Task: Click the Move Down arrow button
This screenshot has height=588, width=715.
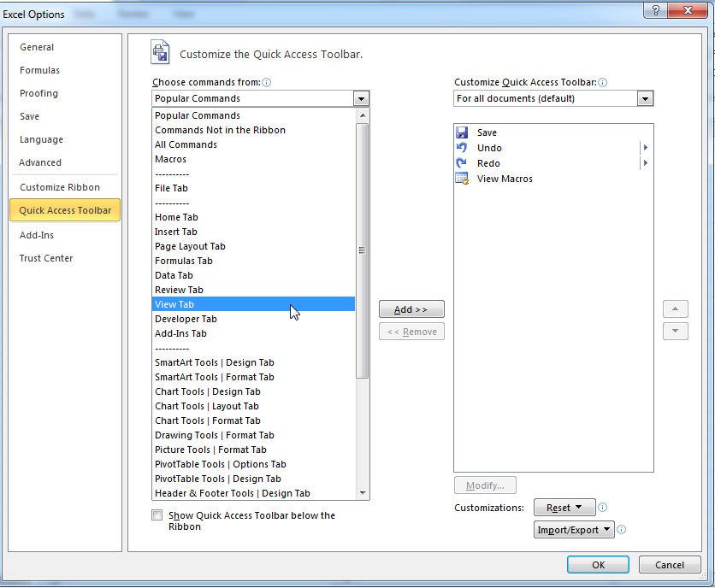Action: coord(676,331)
